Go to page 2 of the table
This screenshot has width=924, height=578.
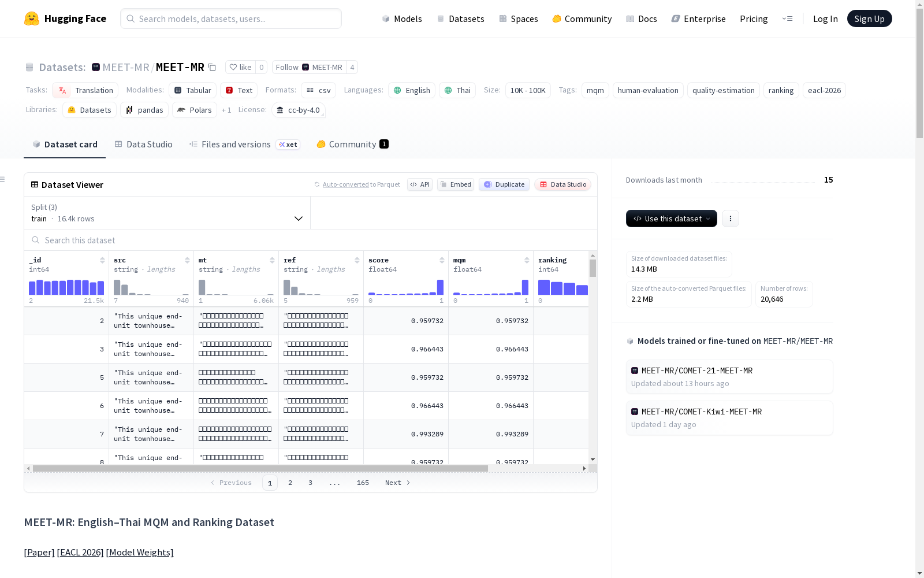click(290, 483)
